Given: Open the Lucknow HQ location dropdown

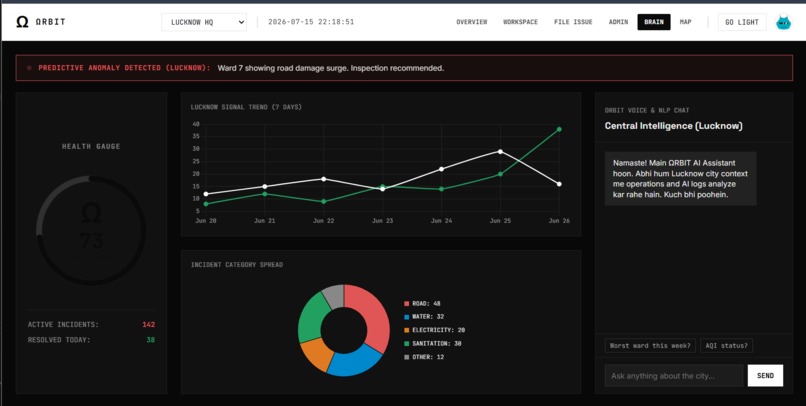Looking at the screenshot, I should 204,22.
